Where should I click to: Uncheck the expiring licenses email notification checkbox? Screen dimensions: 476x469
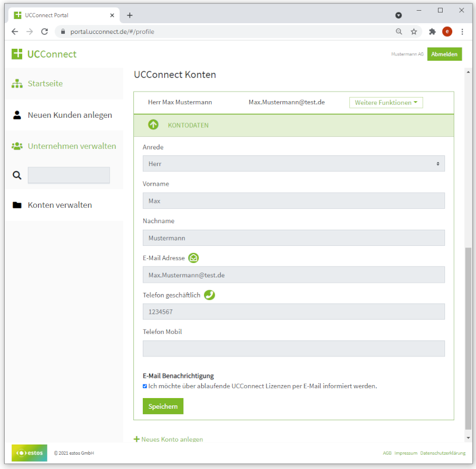[x=145, y=386]
